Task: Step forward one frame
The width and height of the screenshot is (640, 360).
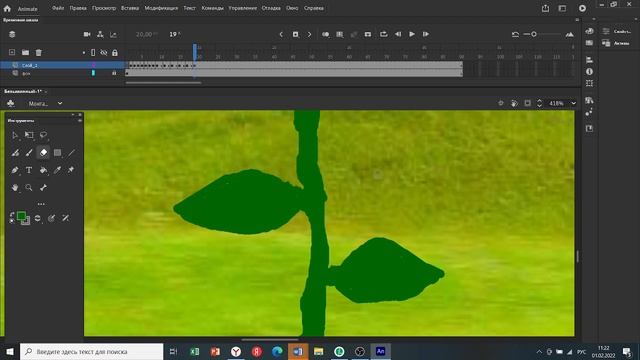Action: click(x=426, y=35)
